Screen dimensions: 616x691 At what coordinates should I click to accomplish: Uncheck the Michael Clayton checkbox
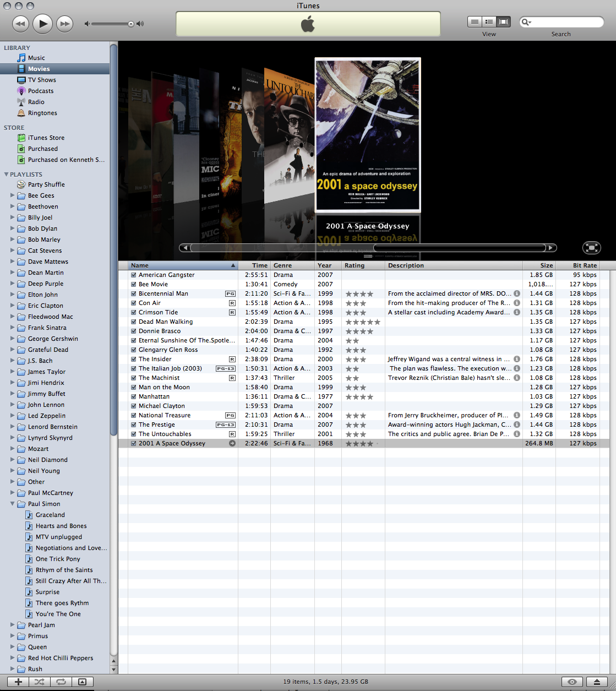(x=134, y=406)
